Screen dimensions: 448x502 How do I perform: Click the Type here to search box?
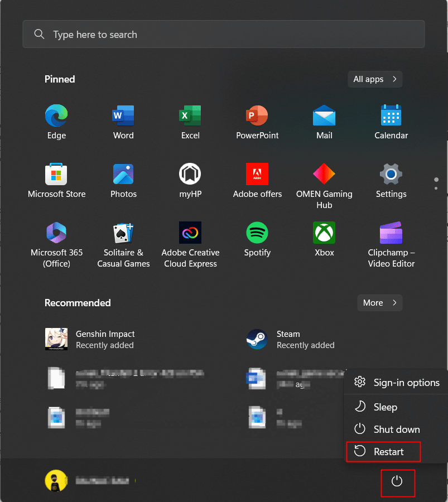224,34
